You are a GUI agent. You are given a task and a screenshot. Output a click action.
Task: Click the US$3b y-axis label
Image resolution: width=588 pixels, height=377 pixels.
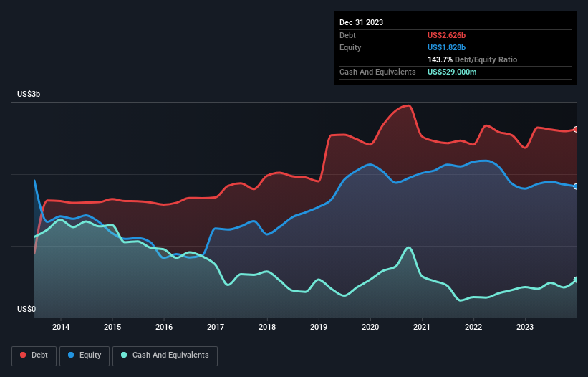[x=29, y=94]
